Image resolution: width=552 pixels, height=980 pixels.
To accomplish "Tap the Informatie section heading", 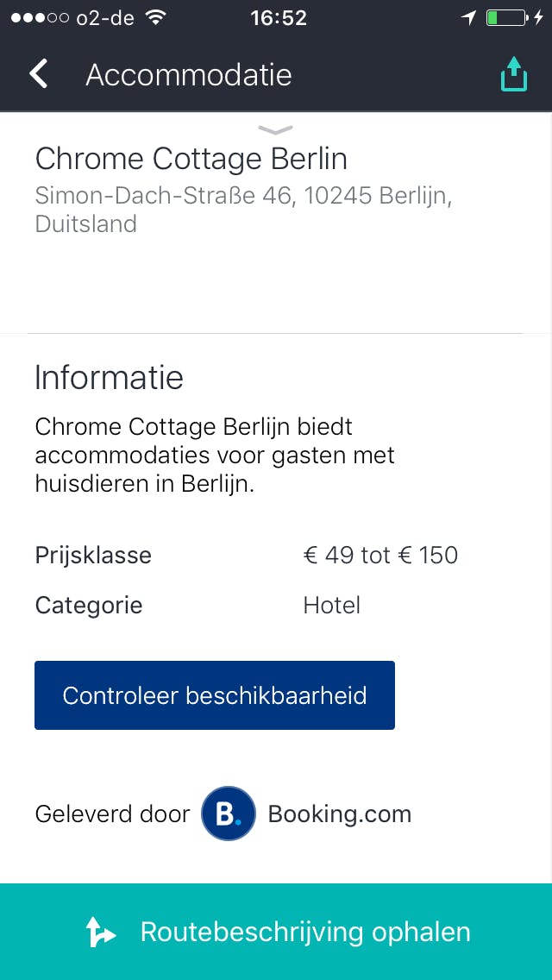I will [109, 378].
